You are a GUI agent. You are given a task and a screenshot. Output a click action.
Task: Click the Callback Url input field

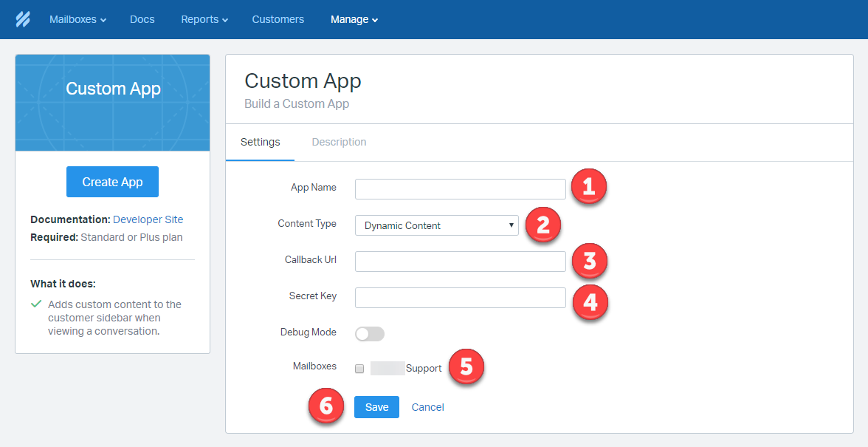point(461,262)
